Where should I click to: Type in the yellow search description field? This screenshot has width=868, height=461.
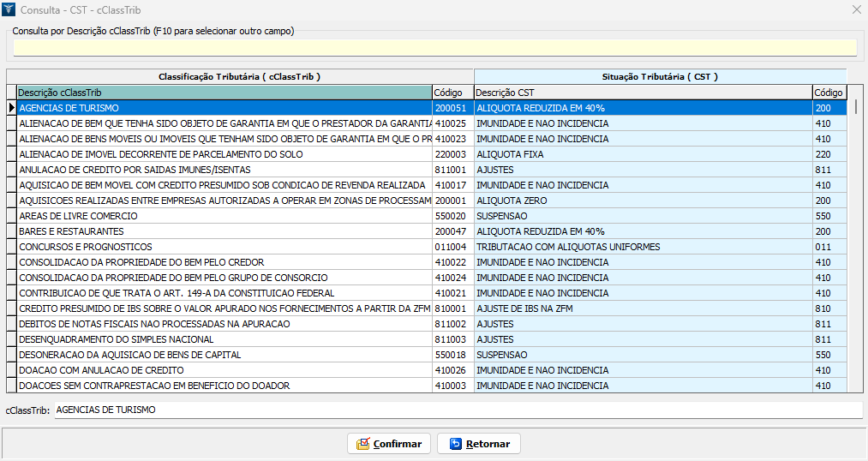click(x=434, y=47)
